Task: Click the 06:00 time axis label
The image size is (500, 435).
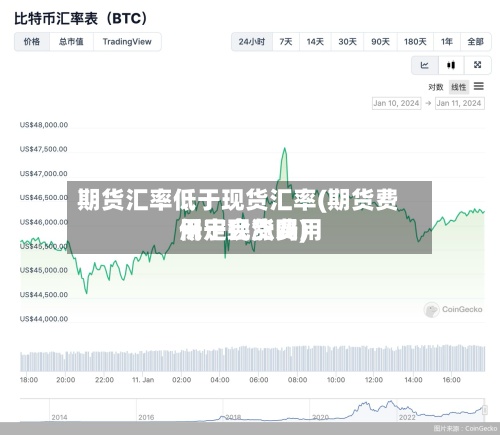Action: click(259, 380)
